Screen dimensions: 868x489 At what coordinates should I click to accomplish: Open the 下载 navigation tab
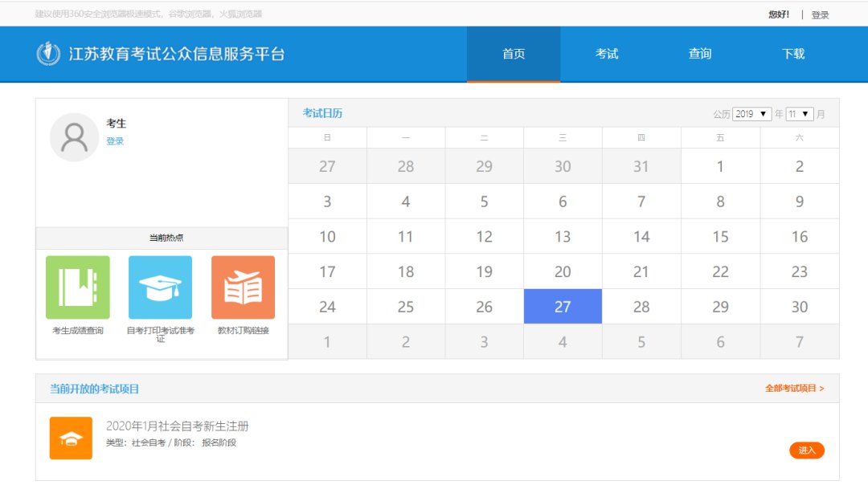coord(793,54)
